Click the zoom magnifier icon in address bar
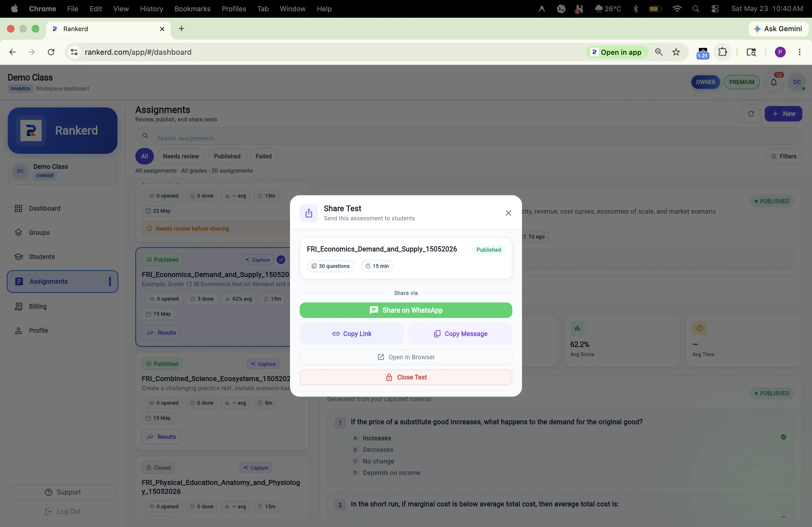The height and width of the screenshot is (527, 812). 659,52
